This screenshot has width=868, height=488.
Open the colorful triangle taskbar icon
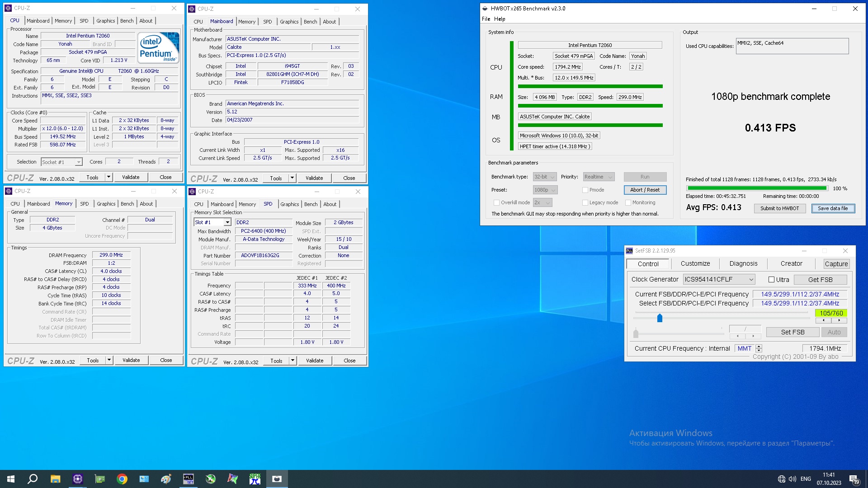(233, 479)
